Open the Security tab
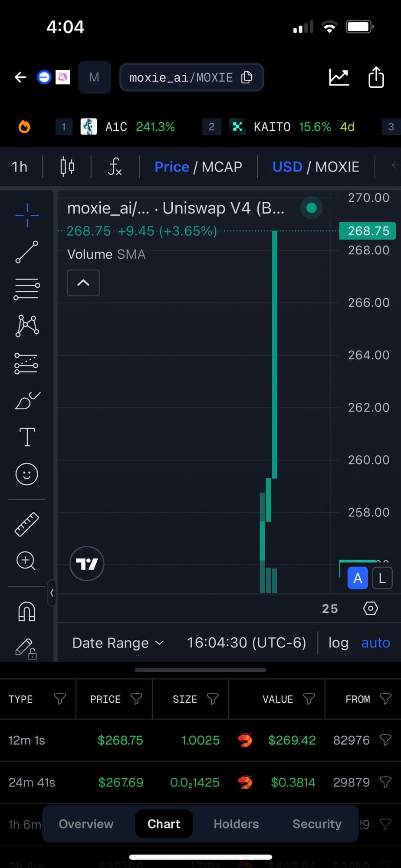Image resolution: width=401 pixels, height=868 pixels. [317, 824]
